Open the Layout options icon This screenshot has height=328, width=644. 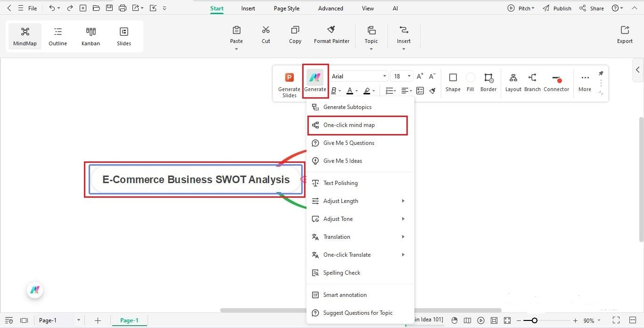pyautogui.click(x=513, y=81)
